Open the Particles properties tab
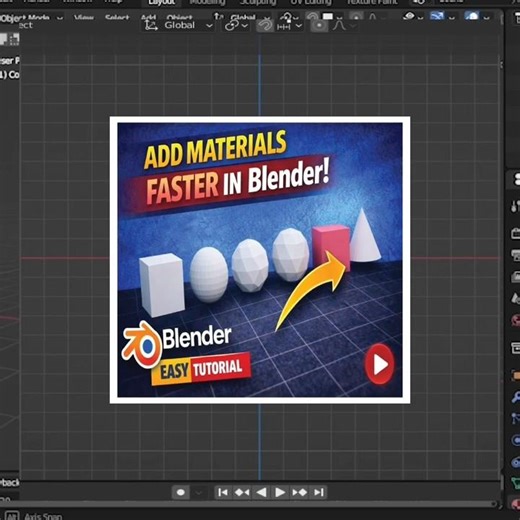 point(515,418)
